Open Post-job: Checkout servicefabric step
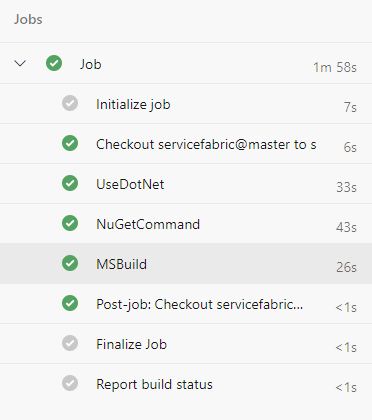The image size is (372, 420). [186, 304]
